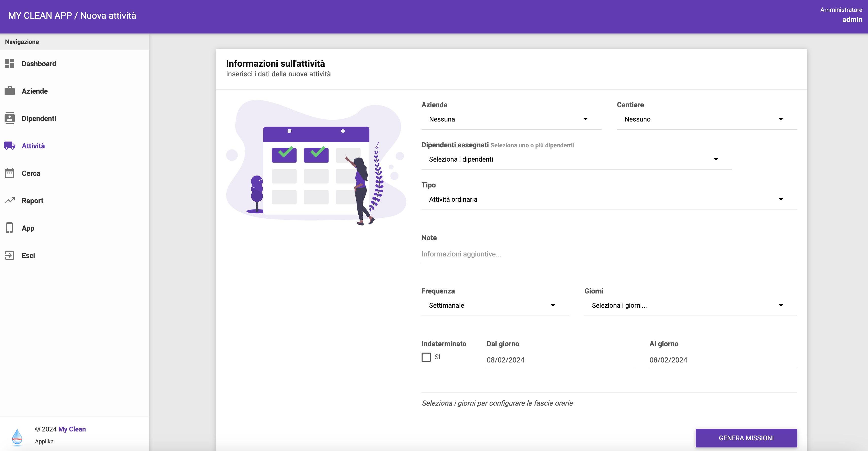
Task: Click the Aziende briefcase icon
Action: (10, 91)
